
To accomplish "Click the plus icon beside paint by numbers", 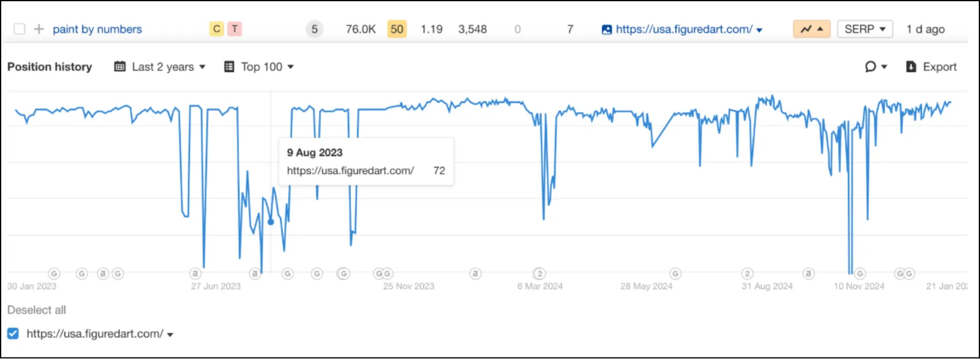I will pyautogui.click(x=39, y=29).
